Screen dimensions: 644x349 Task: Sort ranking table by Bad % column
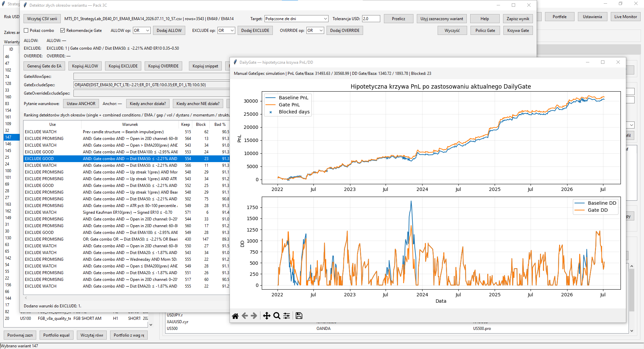click(220, 124)
